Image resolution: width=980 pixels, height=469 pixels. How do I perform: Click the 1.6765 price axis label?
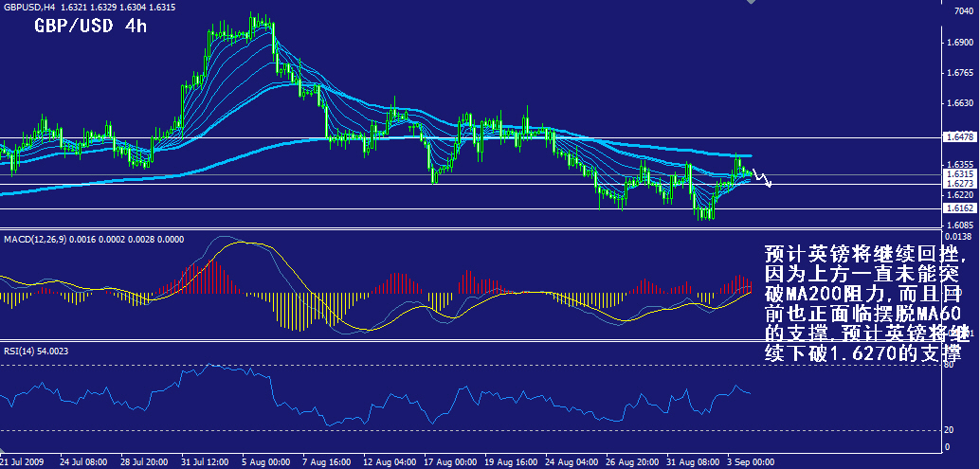tap(959, 74)
